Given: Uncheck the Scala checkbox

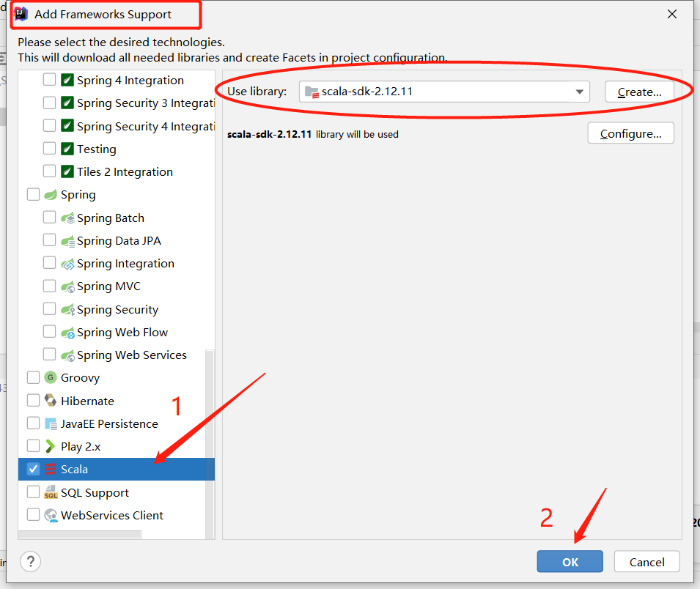Looking at the screenshot, I should 34,469.
